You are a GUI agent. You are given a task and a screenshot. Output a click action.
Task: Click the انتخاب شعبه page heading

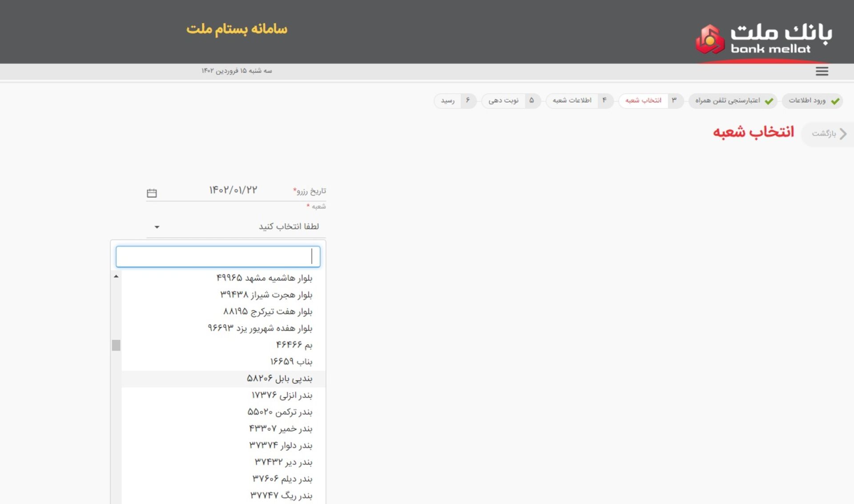click(753, 132)
